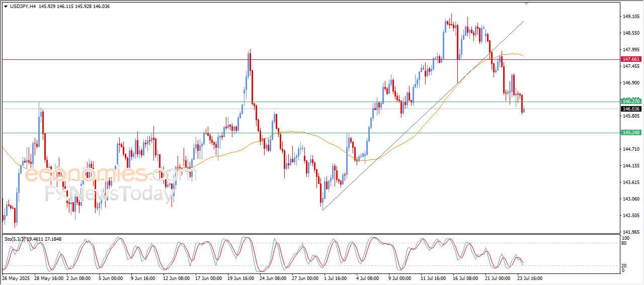Click the 144.155 value on price axis
The height and width of the screenshot is (285, 644).
pos(631,166)
